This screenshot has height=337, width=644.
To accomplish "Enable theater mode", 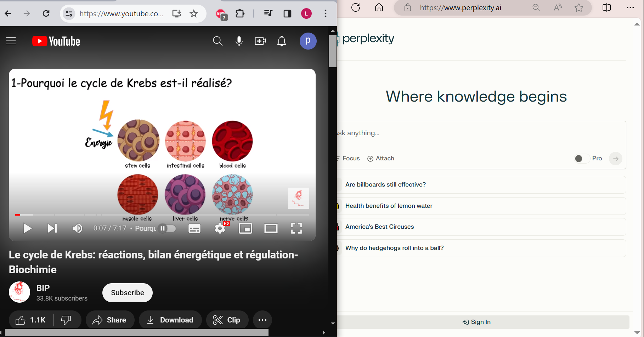I will tap(271, 228).
